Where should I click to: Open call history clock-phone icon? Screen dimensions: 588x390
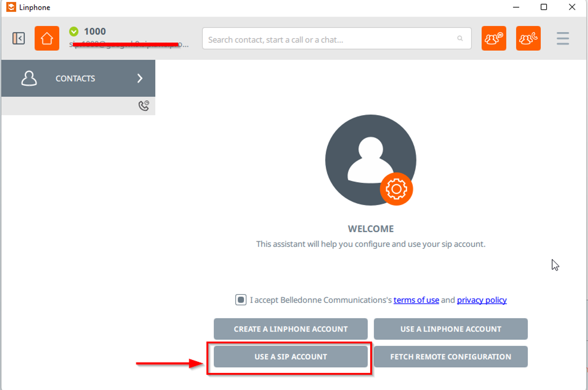tap(144, 106)
